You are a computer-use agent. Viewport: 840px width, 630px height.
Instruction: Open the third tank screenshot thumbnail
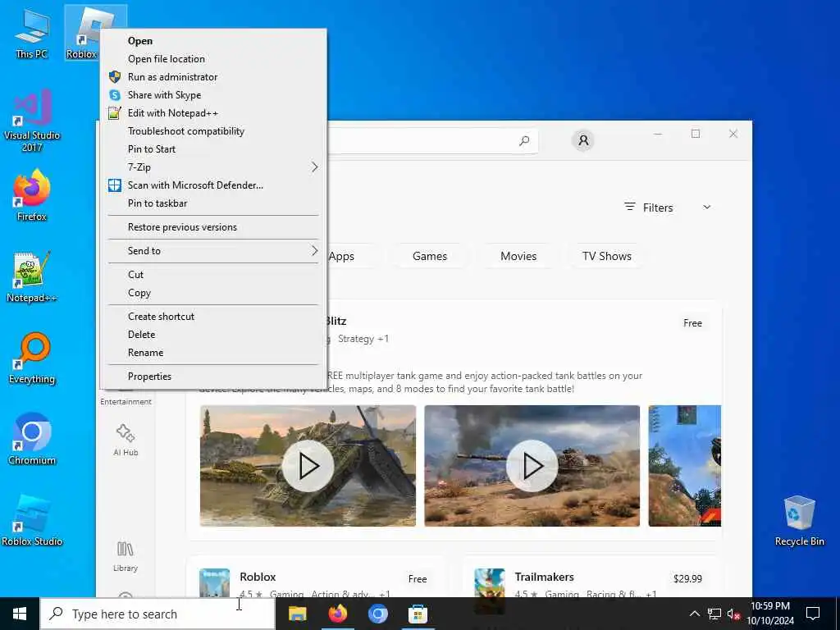pos(685,466)
